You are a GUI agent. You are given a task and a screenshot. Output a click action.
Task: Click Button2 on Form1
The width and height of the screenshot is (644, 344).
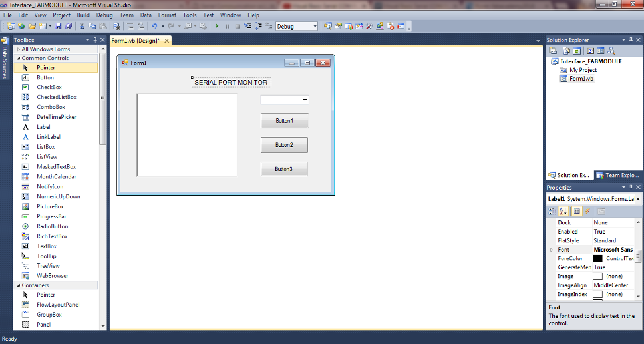coord(284,145)
